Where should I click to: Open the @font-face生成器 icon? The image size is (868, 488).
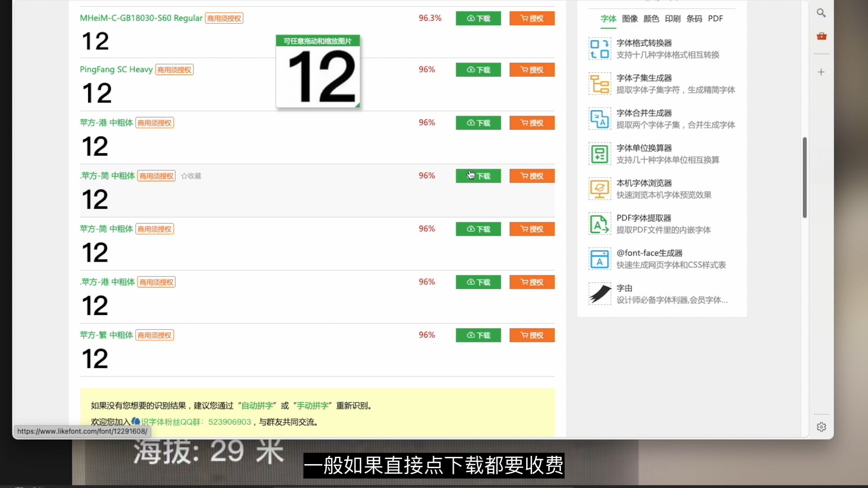click(599, 259)
